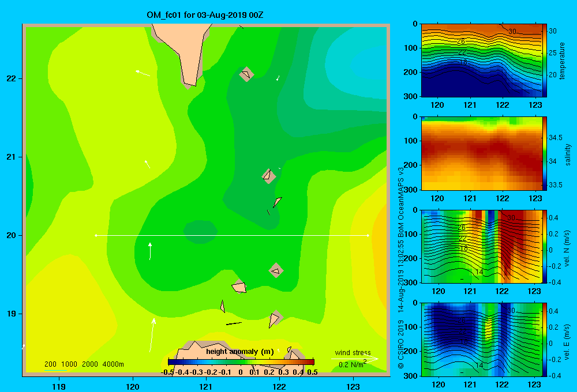Open the northward velocity cross-section panel
577x392 pixels.
click(x=481, y=246)
